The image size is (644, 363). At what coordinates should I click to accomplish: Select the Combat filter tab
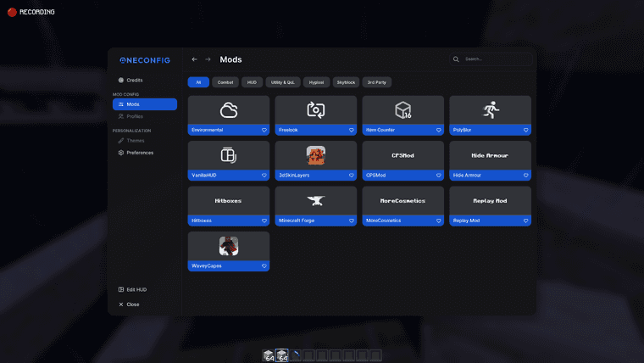(225, 82)
